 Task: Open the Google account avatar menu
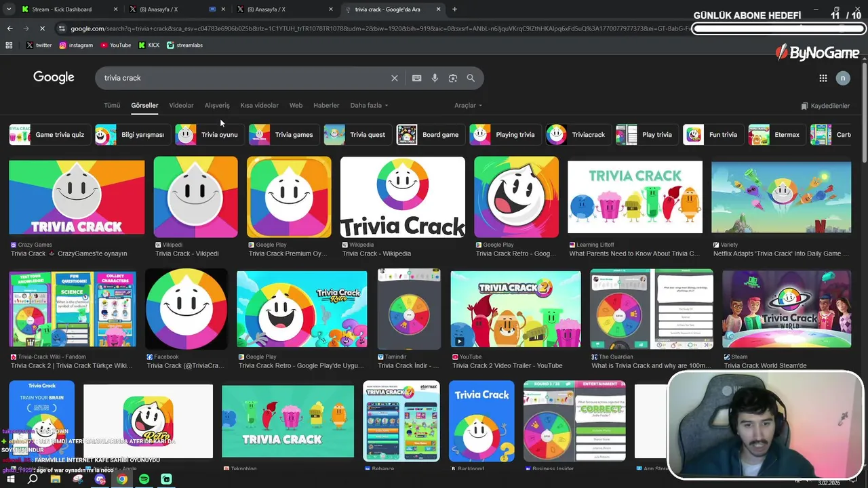pyautogui.click(x=843, y=78)
